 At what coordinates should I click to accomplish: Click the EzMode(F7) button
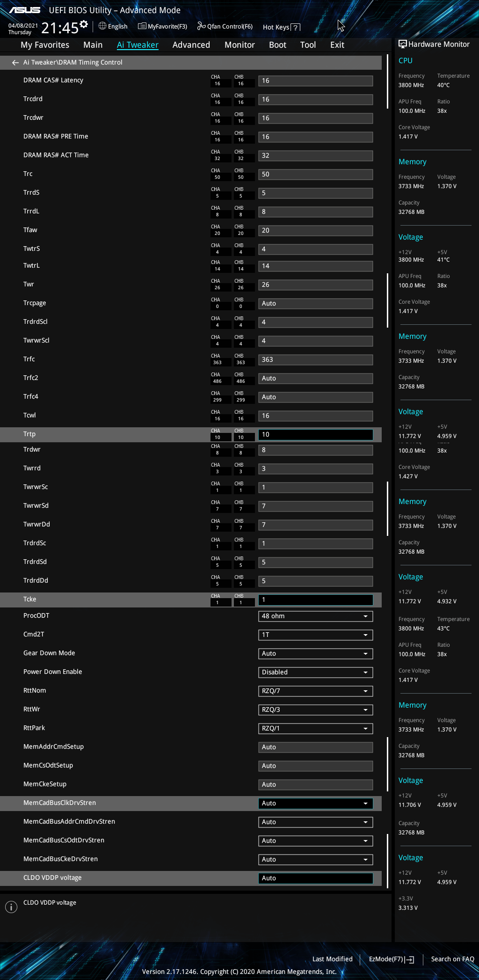click(x=392, y=959)
